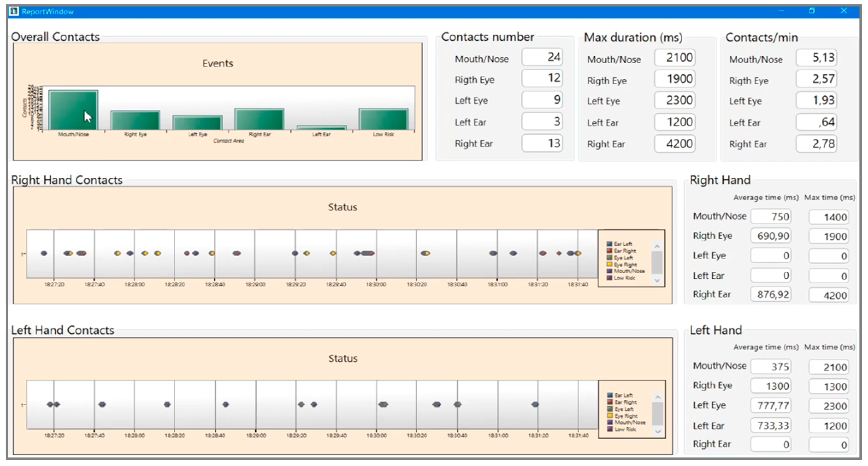The height and width of the screenshot is (466, 868).
Task: Click the Low Risk bar in Events chart
Action: point(383,119)
